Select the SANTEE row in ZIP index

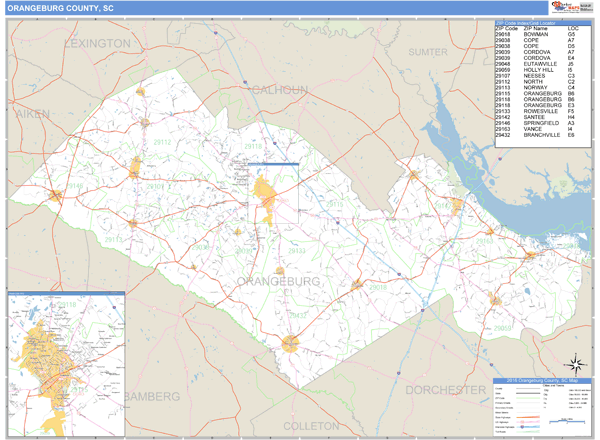tap(535, 117)
